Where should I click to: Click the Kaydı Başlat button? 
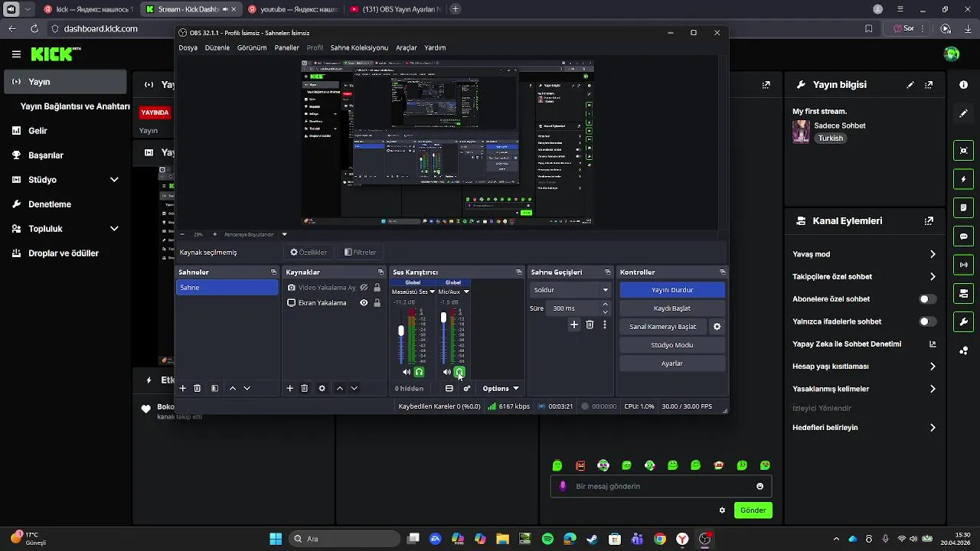coord(672,308)
